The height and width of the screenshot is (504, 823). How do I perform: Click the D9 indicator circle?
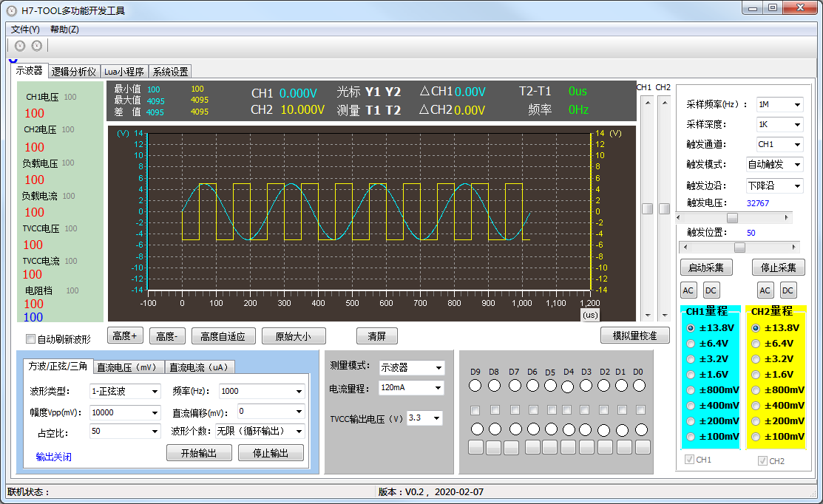click(475, 386)
